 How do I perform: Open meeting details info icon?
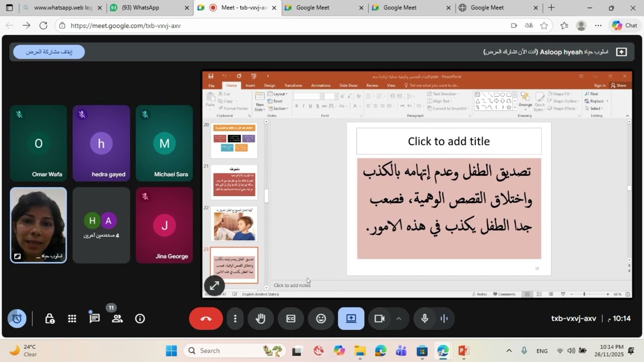tap(140, 319)
